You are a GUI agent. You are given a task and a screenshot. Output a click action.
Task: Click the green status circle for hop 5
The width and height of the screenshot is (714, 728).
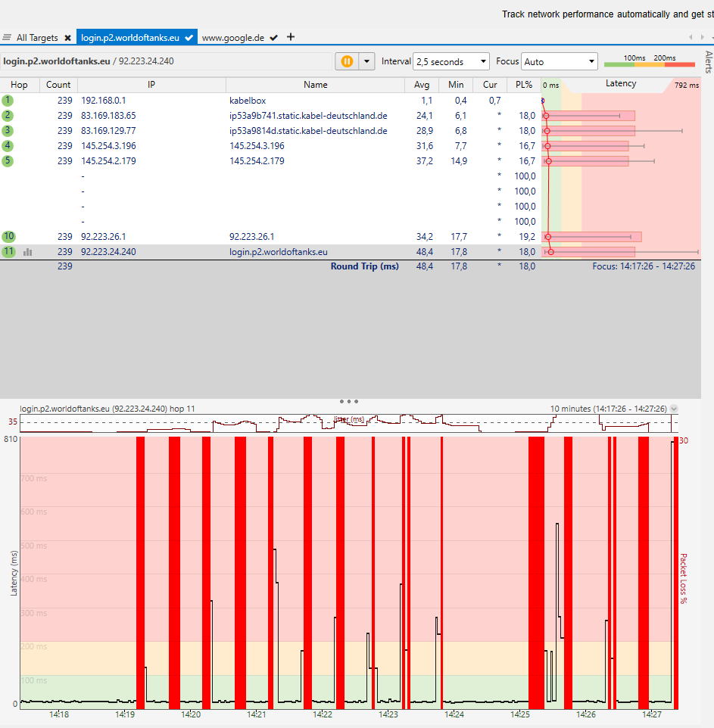(7, 160)
